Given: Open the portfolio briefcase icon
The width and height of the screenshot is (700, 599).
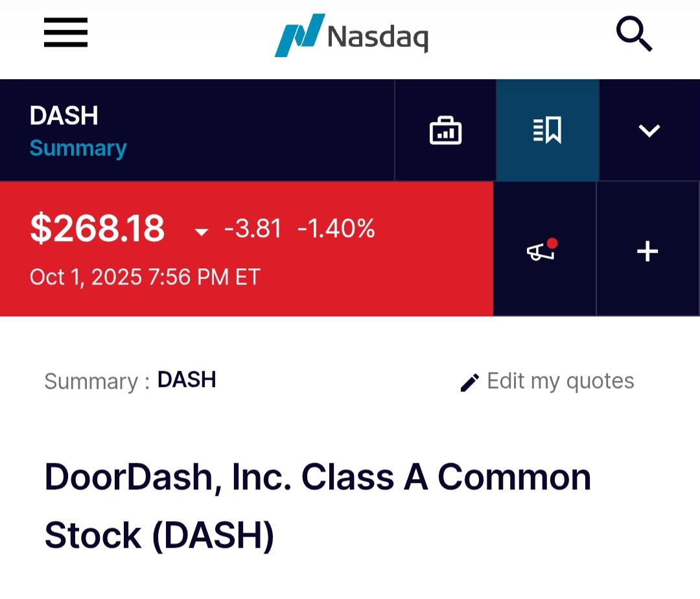Looking at the screenshot, I should click(x=445, y=130).
